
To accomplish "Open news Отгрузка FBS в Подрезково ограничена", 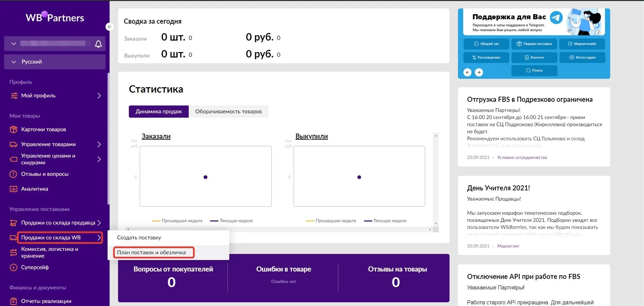I will (530, 99).
